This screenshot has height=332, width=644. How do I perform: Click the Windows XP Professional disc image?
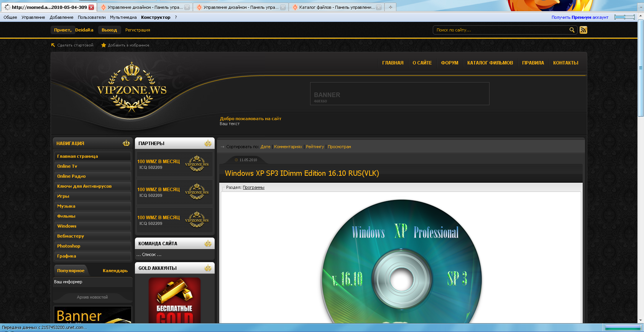[x=401, y=261]
